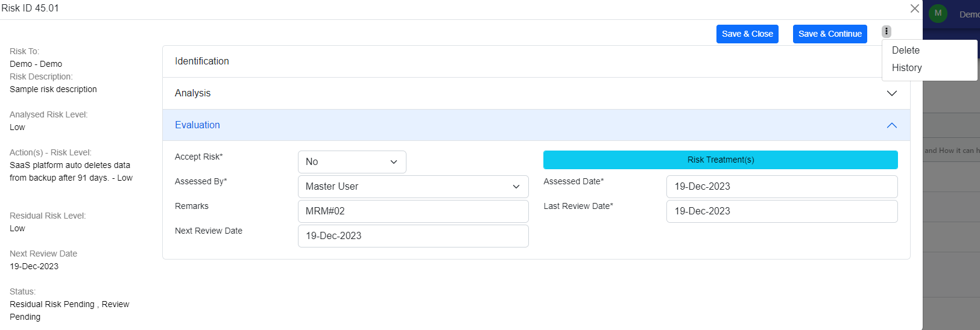980x330 pixels.
Task: Collapse the Evaluation section title
Action: (197, 125)
